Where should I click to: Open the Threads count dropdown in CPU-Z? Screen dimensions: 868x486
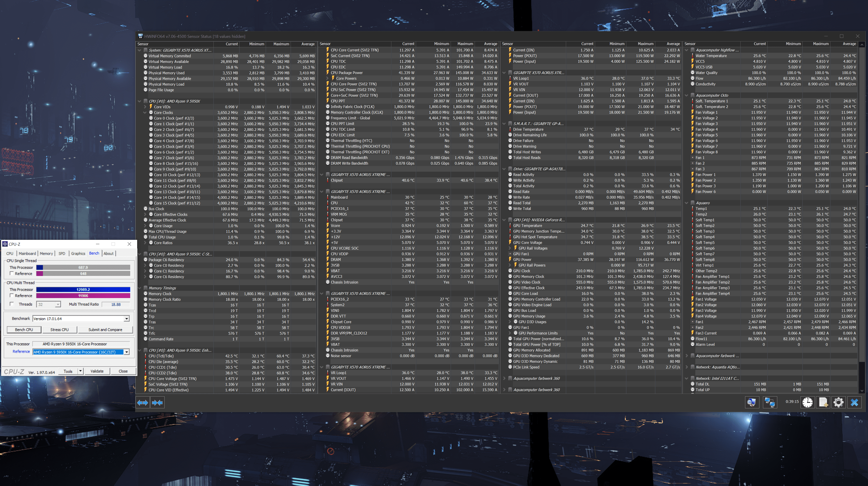coord(58,305)
